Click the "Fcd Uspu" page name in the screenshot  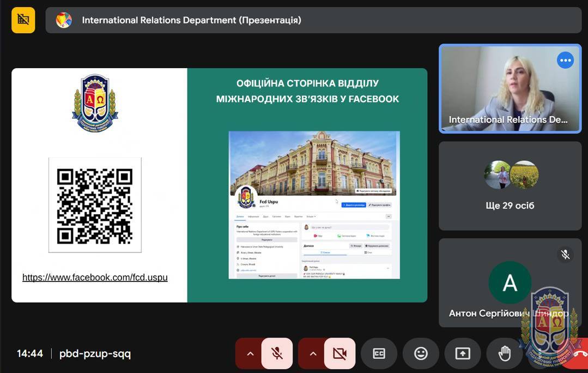[x=269, y=202]
